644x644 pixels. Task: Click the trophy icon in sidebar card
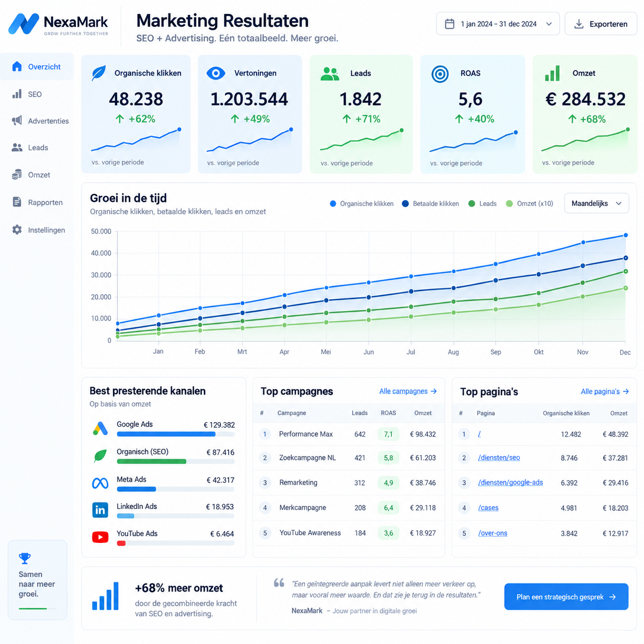25,558
